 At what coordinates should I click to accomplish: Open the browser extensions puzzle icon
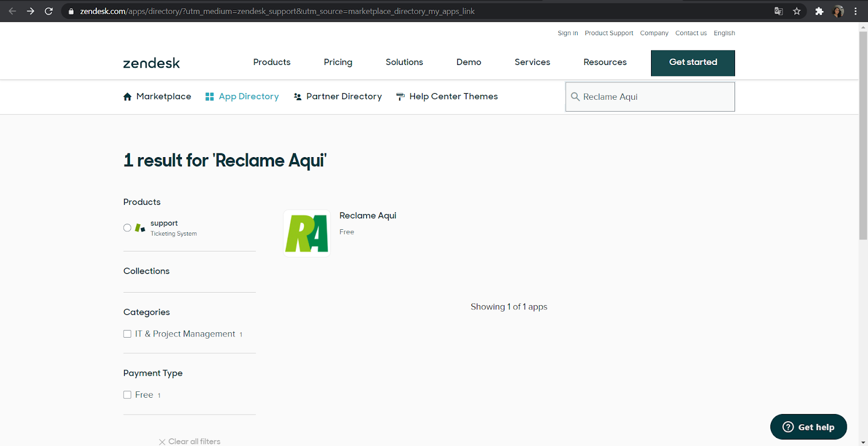pyautogui.click(x=819, y=11)
